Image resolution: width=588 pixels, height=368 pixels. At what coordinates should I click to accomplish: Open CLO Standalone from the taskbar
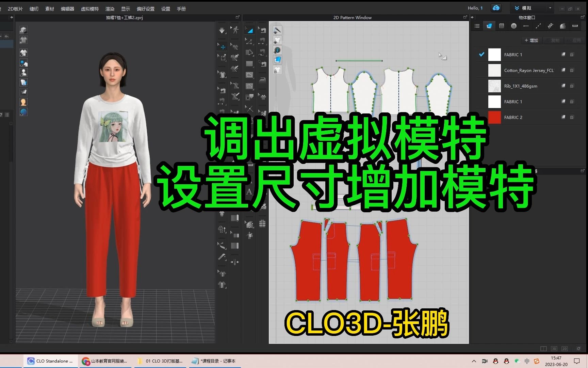click(50, 361)
